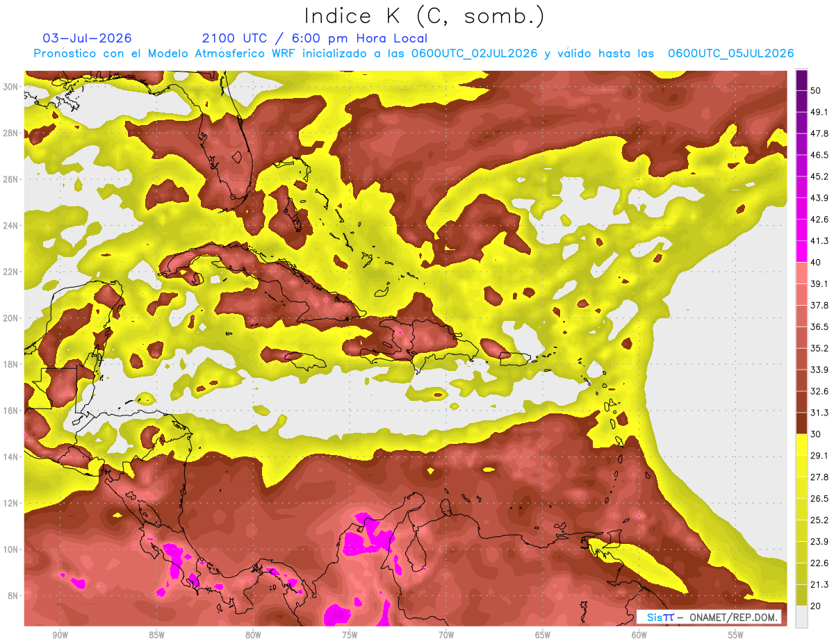This screenshot has height=644, width=834.
Task: Click the legend value 22.6
Action: [x=819, y=563]
